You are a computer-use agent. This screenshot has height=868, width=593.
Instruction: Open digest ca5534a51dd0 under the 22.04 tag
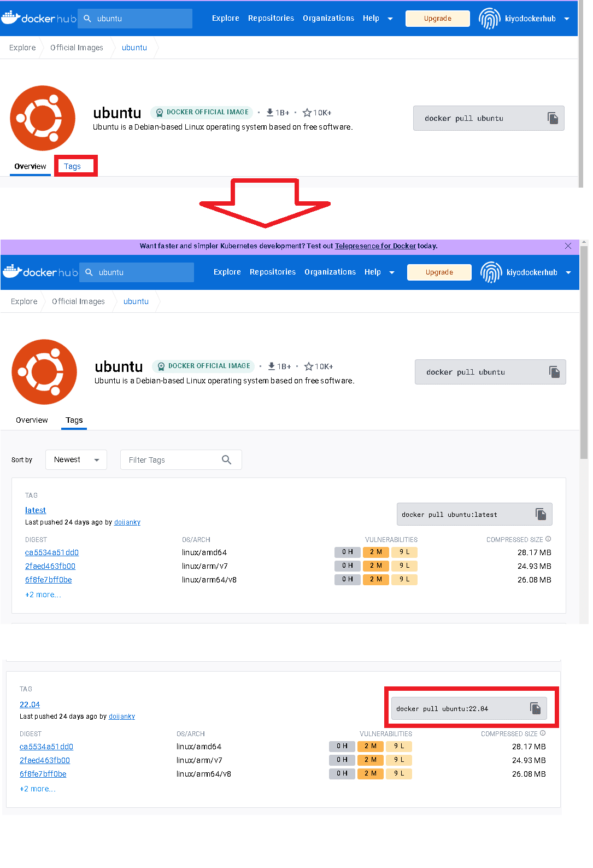click(x=46, y=747)
